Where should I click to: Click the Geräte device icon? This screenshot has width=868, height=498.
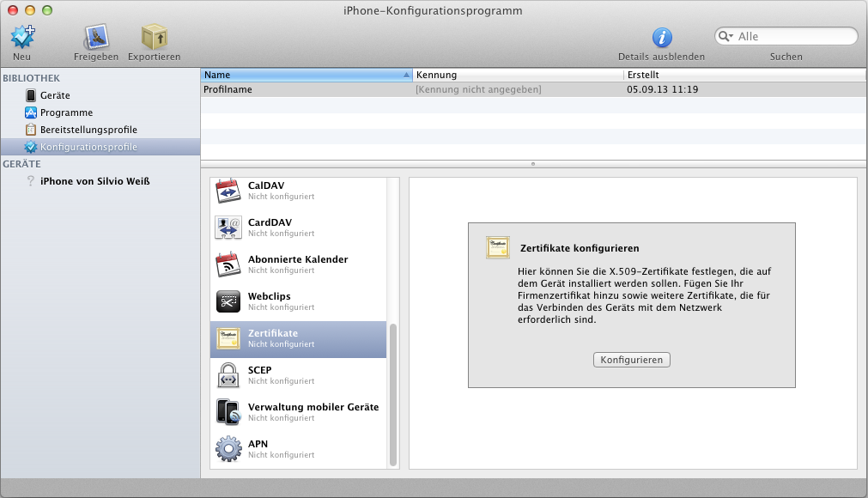pyautogui.click(x=31, y=95)
